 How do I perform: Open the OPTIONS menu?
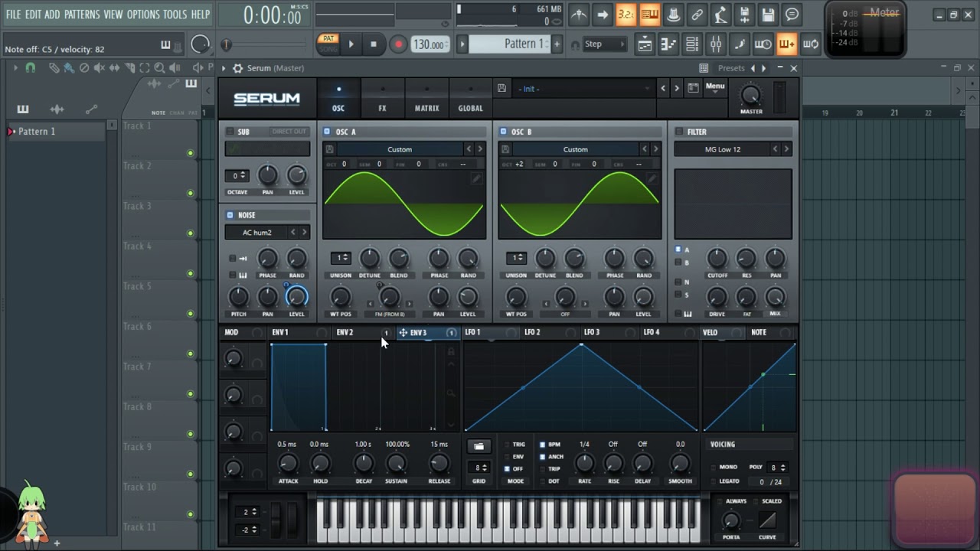[x=142, y=15]
